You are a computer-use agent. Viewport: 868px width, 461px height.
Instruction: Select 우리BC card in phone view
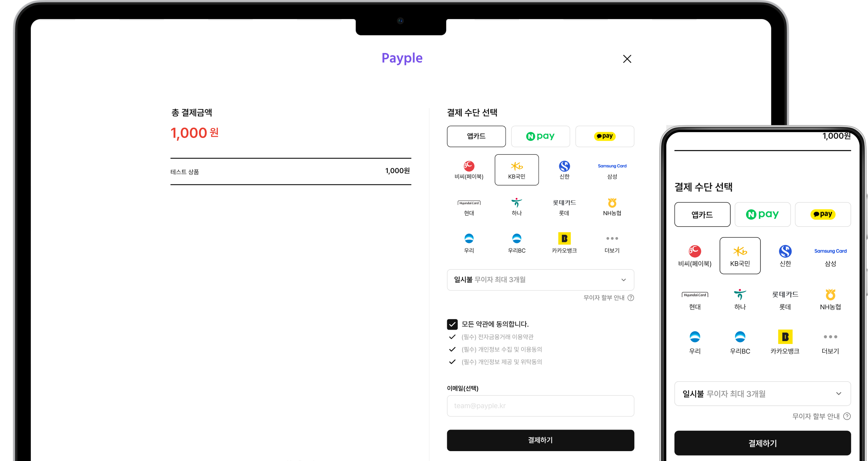740,343
